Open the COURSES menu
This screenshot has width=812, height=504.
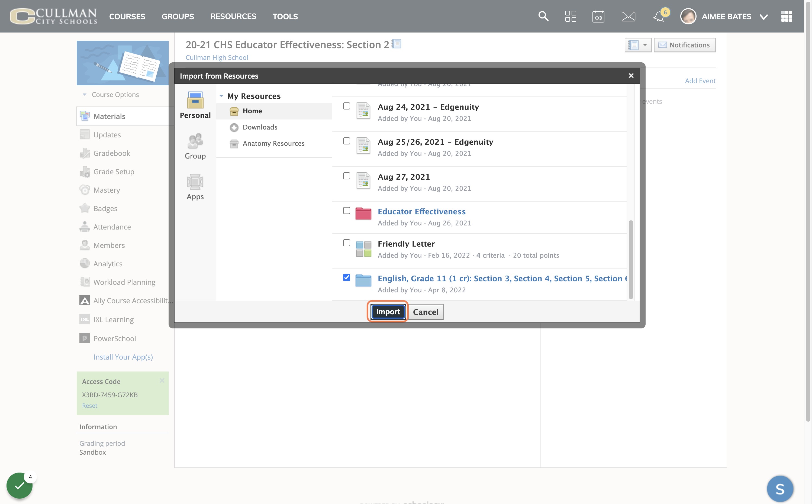(127, 16)
